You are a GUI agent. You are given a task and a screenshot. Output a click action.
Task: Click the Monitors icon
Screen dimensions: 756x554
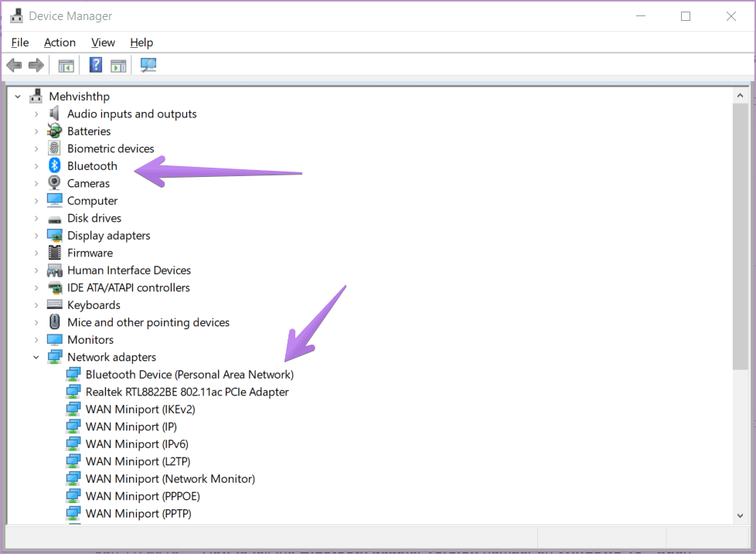tap(54, 340)
